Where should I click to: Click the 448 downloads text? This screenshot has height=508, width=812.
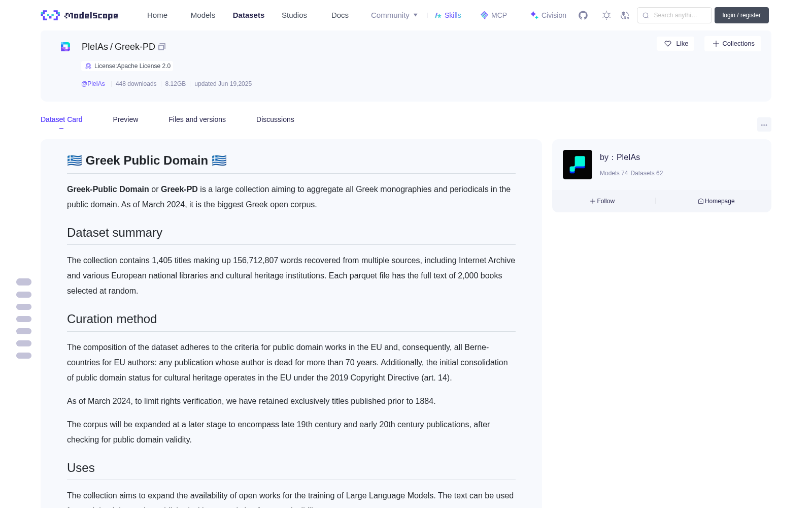(136, 84)
